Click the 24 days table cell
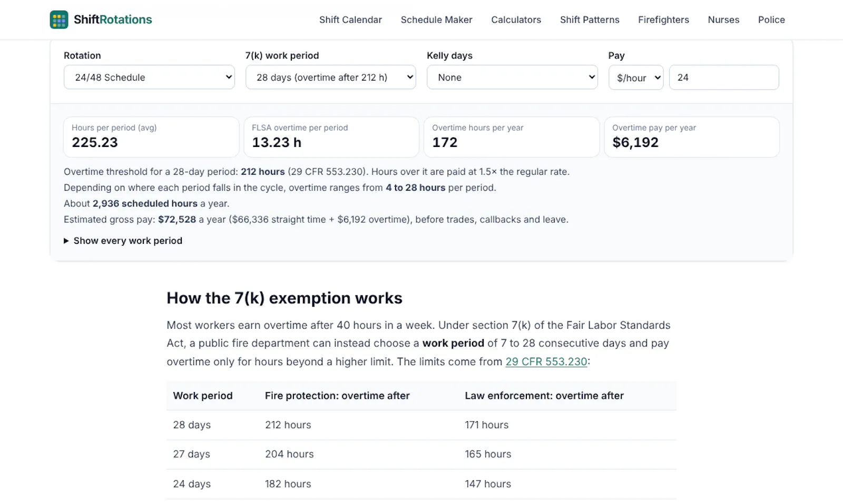Viewport: 843px width, 504px height. (x=192, y=484)
